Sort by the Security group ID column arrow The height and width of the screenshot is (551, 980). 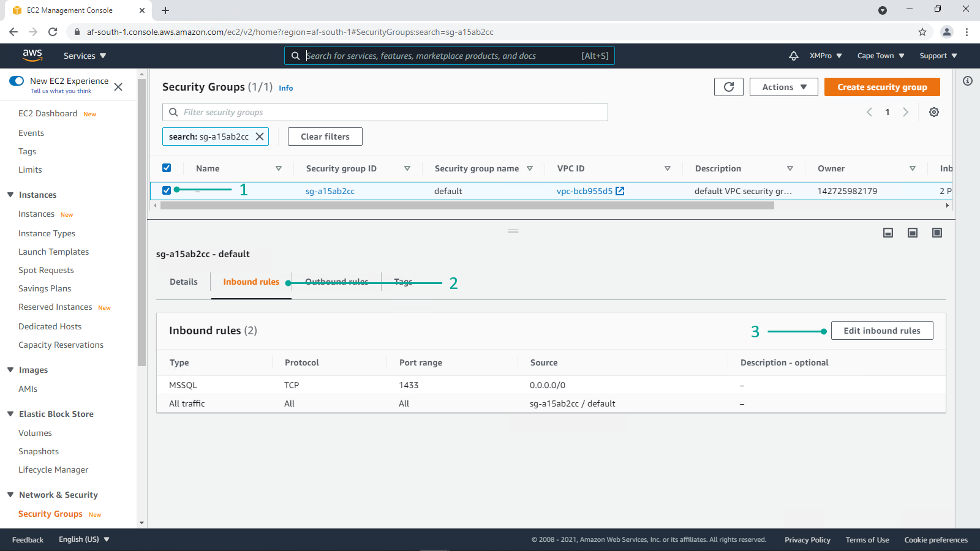pyautogui.click(x=407, y=168)
